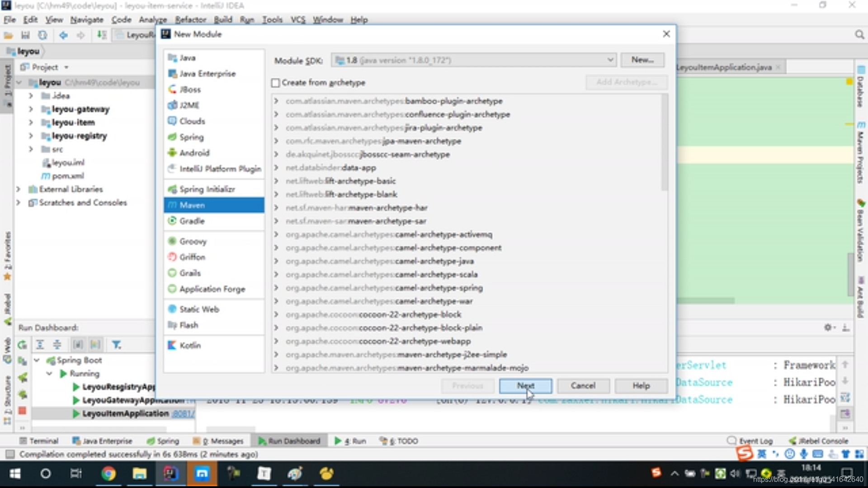
Task: Enable Create from archetype checkbox
Action: [275, 83]
